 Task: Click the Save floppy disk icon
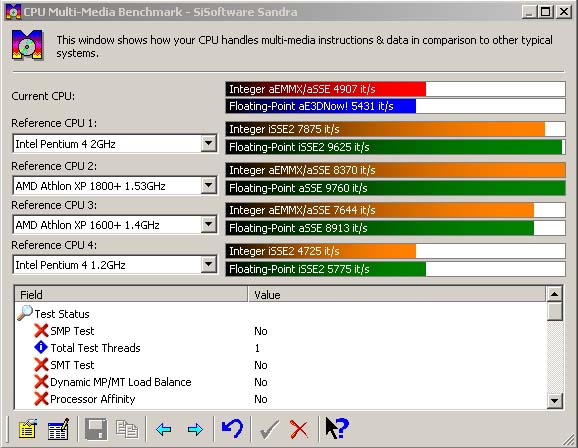click(x=96, y=429)
